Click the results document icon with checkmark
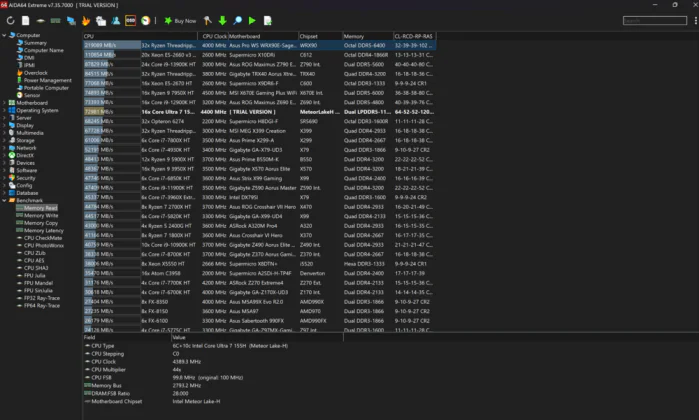 267,21
